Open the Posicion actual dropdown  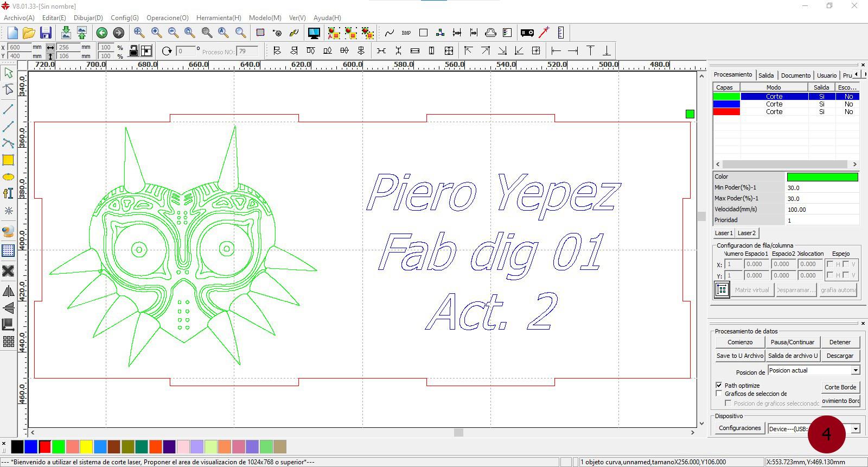coord(814,370)
